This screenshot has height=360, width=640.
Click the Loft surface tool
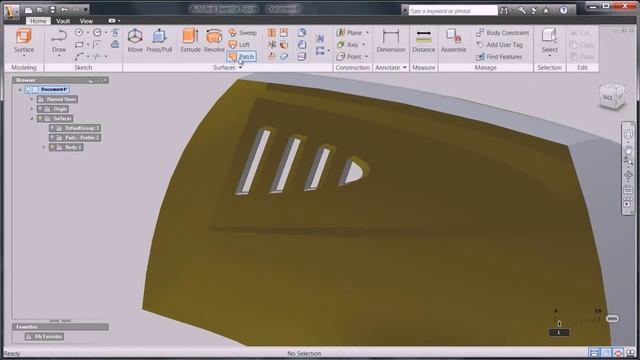tap(239, 44)
